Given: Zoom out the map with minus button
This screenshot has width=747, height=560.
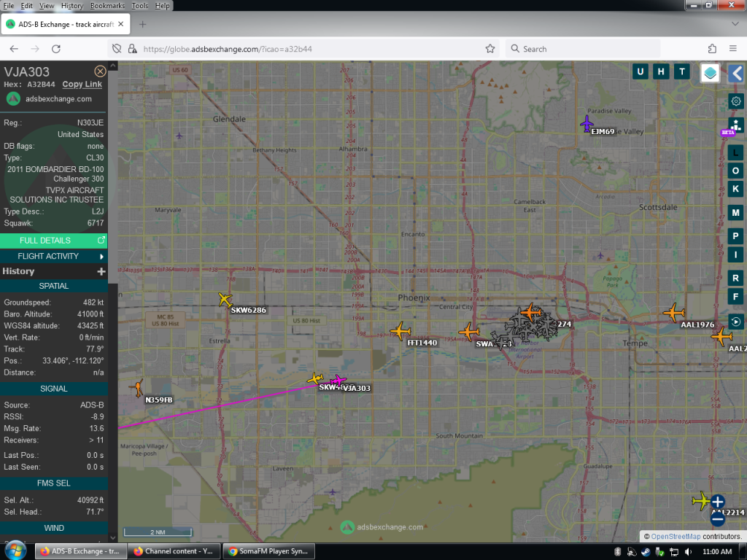Looking at the screenshot, I should [718, 519].
